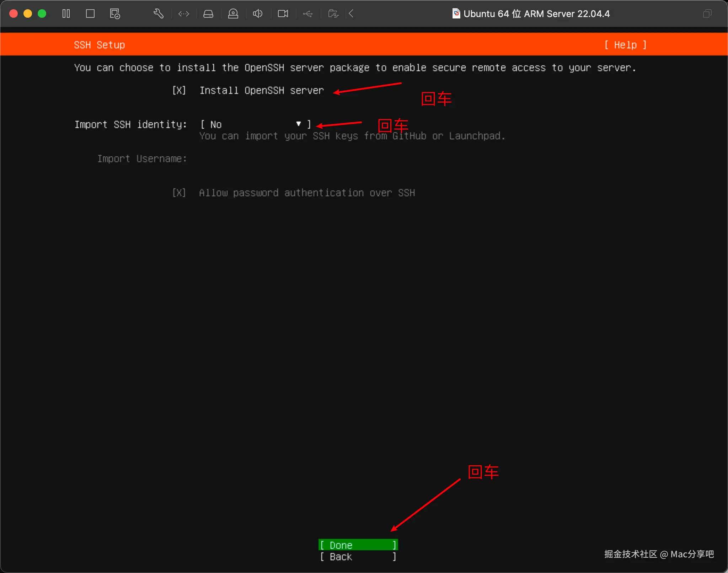This screenshot has width=728, height=573.
Task: Click the camera device icon
Action: pyautogui.click(x=283, y=14)
